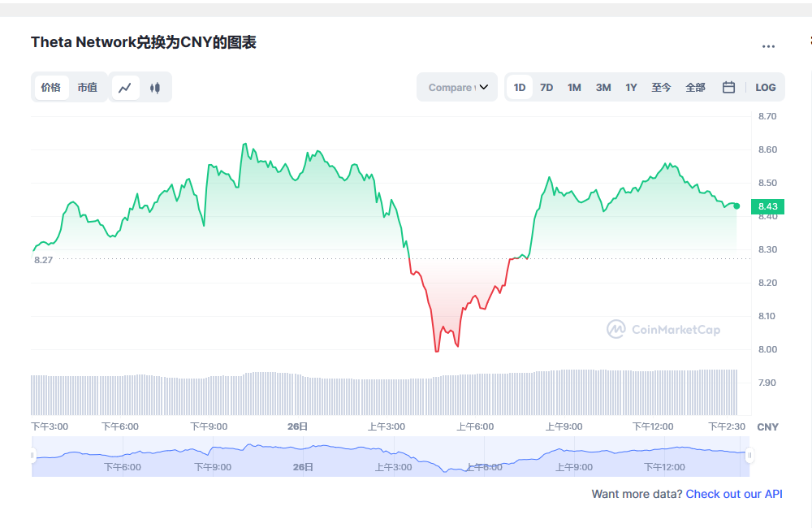Select the 3M time range

coord(603,88)
